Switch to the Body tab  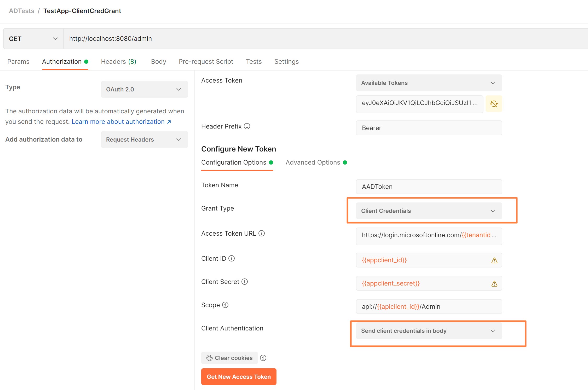coord(159,62)
